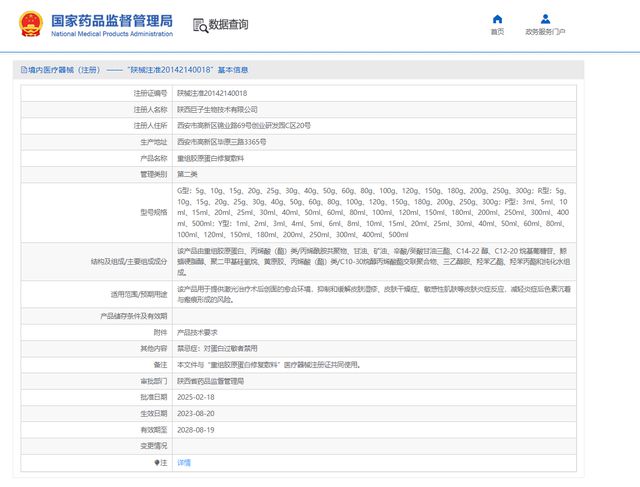Select attachment value 产品技术要求
Viewport: 640px width, 487px height.
pyautogui.click(x=197, y=332)
